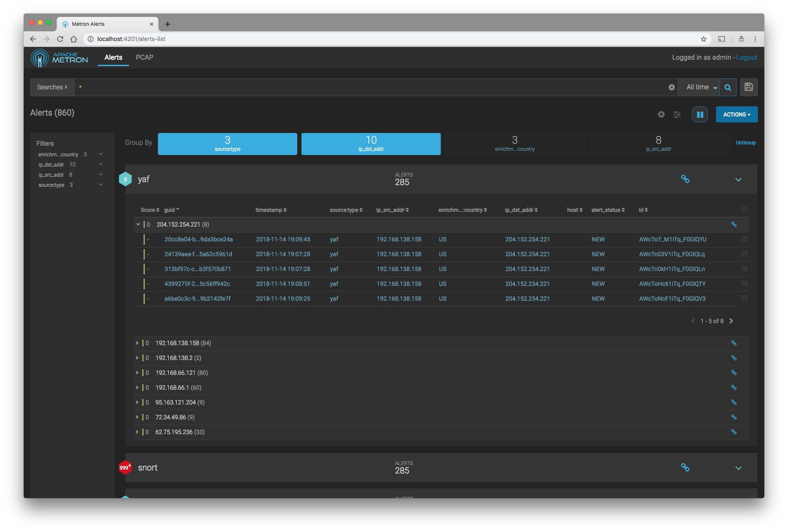Toggle group by ip_src_addr
Image resolution: width=788 pixels, height=532 pixels.
pos(658,144)
